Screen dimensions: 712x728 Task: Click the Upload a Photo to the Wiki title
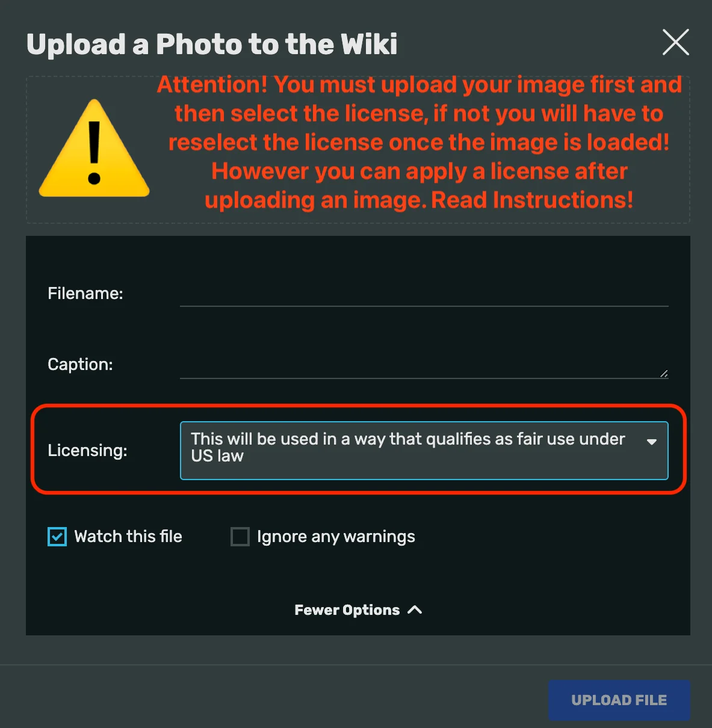[212, 45]
